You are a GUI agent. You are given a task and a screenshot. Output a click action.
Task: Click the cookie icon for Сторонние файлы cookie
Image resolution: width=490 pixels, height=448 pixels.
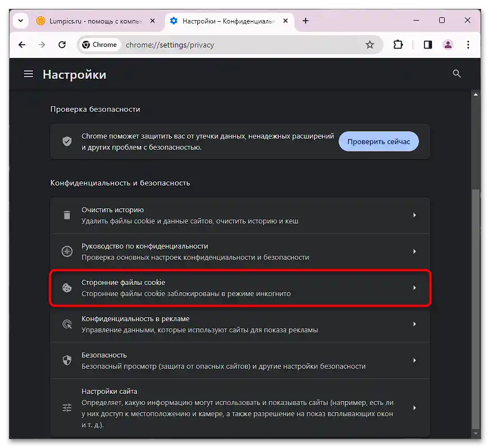pyautogui.click(x=67, y=288)
